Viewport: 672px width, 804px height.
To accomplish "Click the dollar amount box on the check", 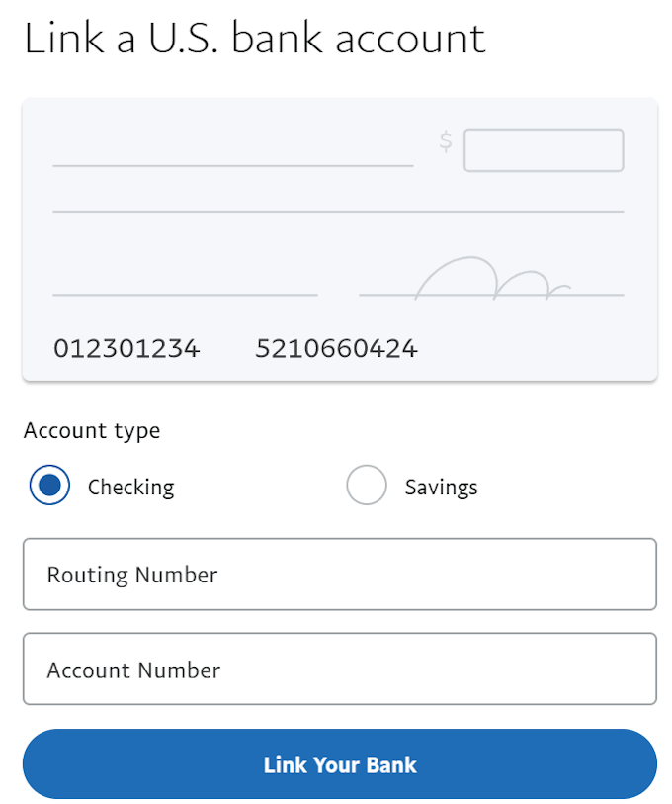I will click(x=544, y=149).
